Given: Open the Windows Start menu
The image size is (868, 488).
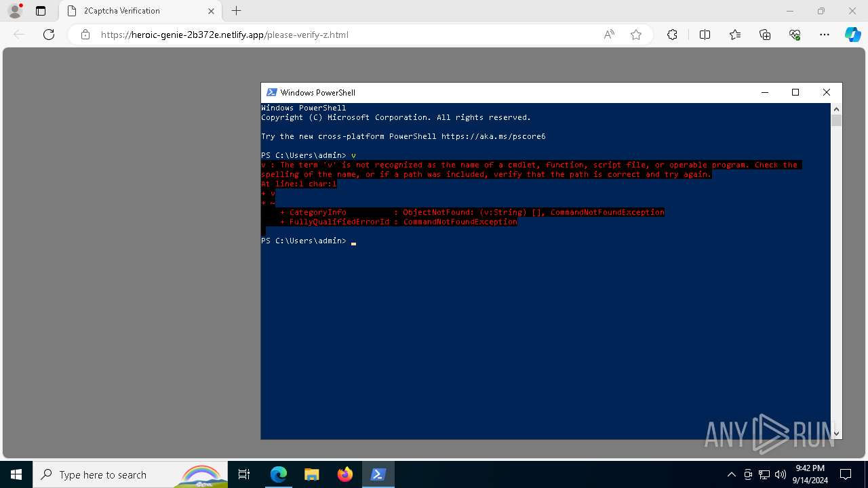Looking at the screenshot, I should click(16, 474).
